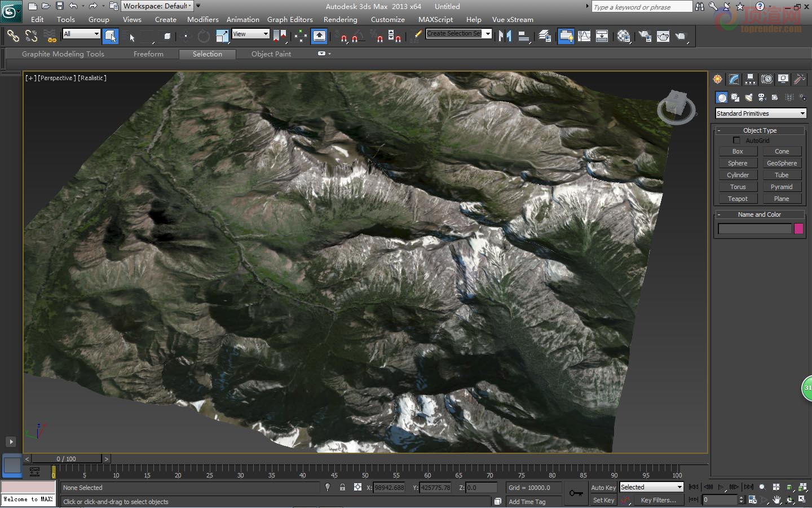
Task: Toggle Set Key animation mode
Action: pyautogui.click(x=603, y=500)
